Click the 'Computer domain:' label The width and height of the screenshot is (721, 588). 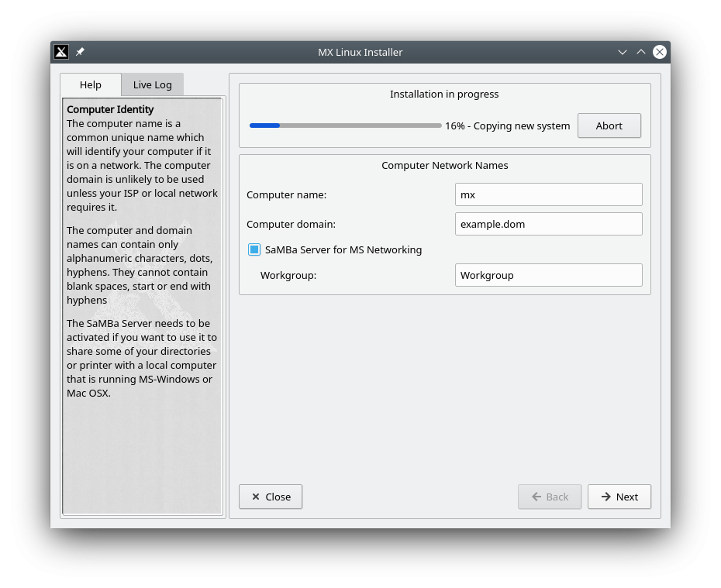pyautogui.click(x=291, y=224)
